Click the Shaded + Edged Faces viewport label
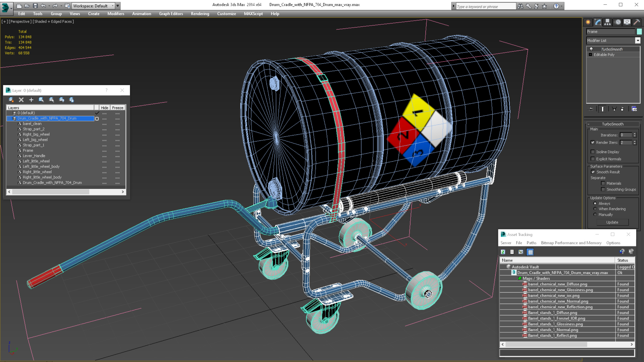644x362 pixels. tap(53, 21)
